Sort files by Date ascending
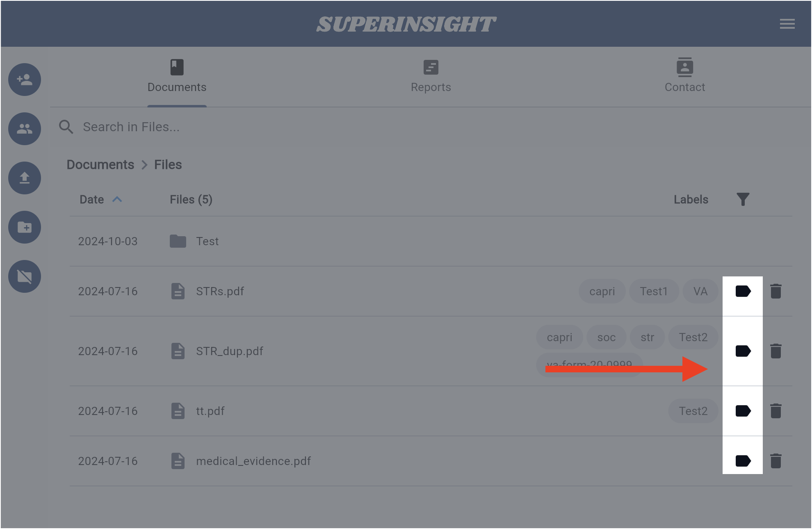The height and width of the screenshot is (529, 812). (92, 200)
